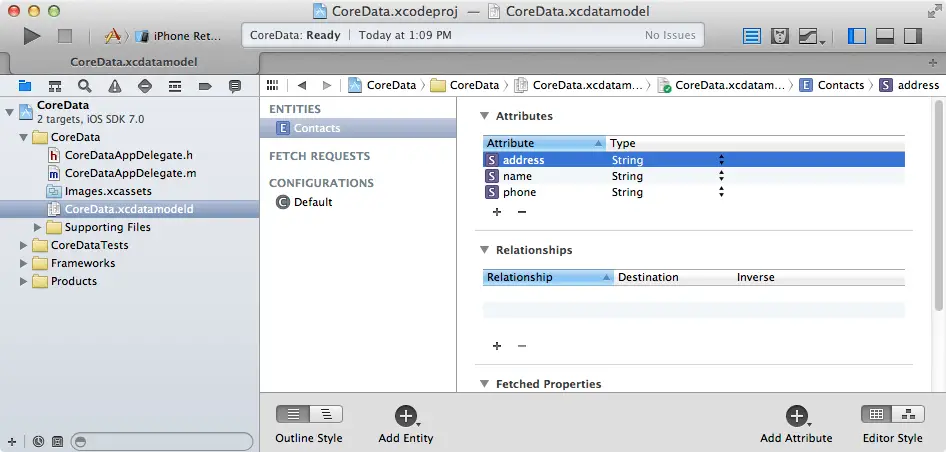The image size is (946, 452).
Task: Open the search navigator icon
Action: [x=85, y=87]
